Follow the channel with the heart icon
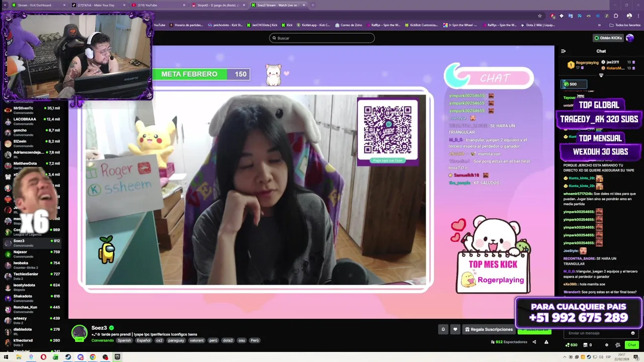Image resolution: width=644 pixels, height=362 pixels. point(455,329)
